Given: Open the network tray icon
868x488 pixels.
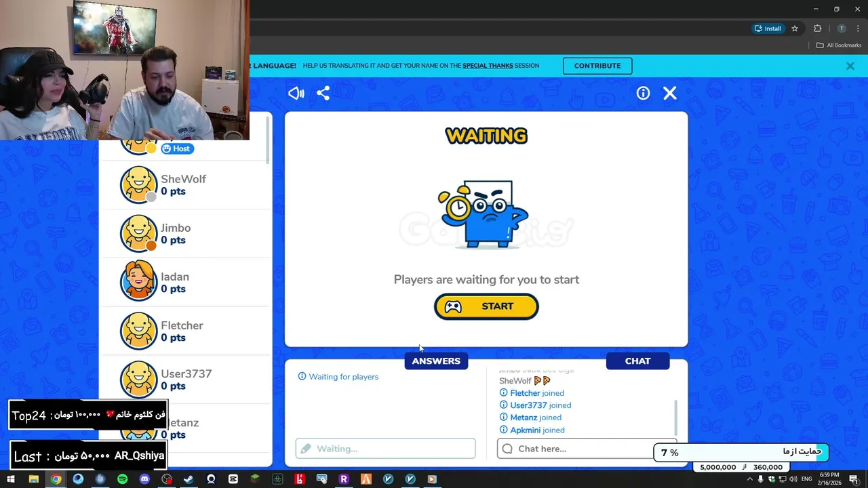Looking at the screenshot, I should [783, 479].
